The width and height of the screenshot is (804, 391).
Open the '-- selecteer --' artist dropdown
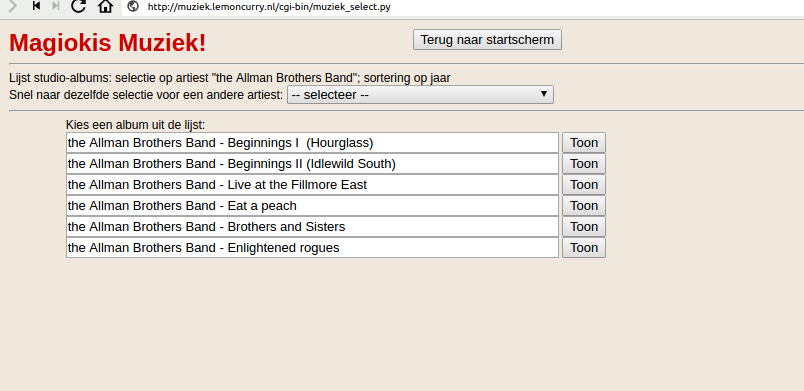click(420, 95)
